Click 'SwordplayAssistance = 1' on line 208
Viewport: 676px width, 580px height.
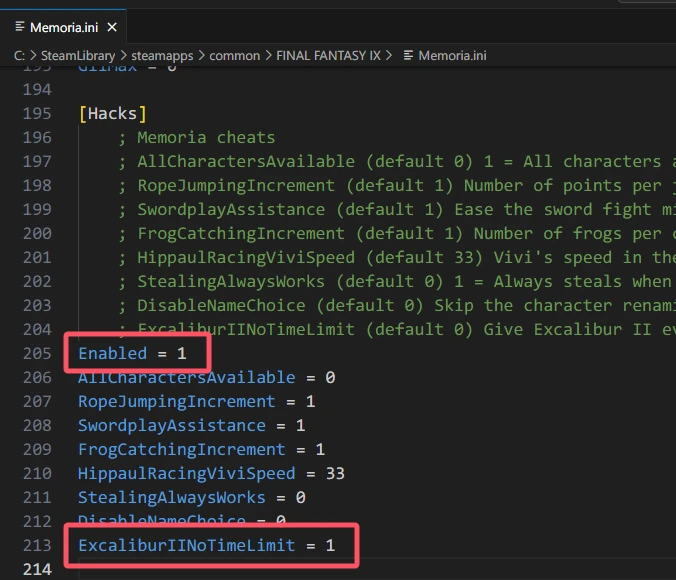coord(192,426)
